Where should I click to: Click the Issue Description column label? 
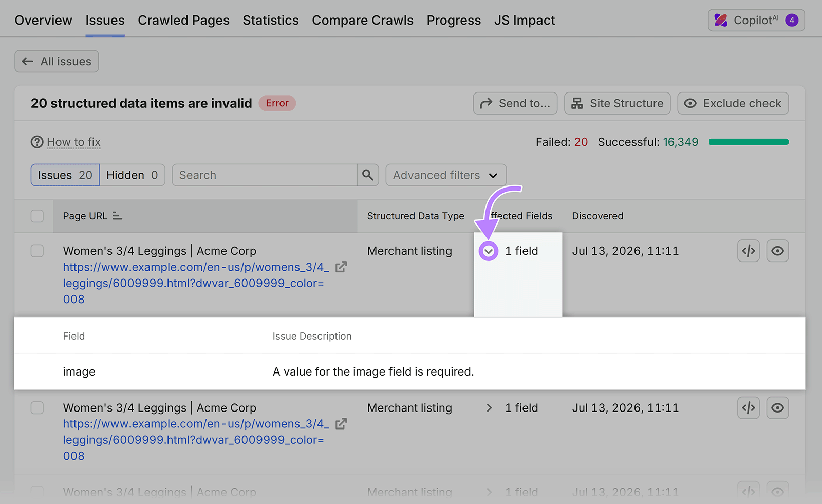[312, 336]
